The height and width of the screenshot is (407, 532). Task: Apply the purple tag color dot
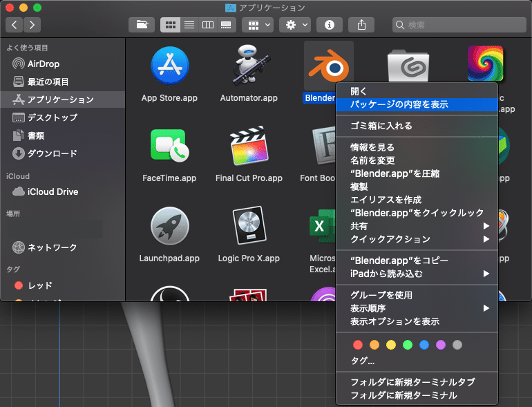pos(441,345)
